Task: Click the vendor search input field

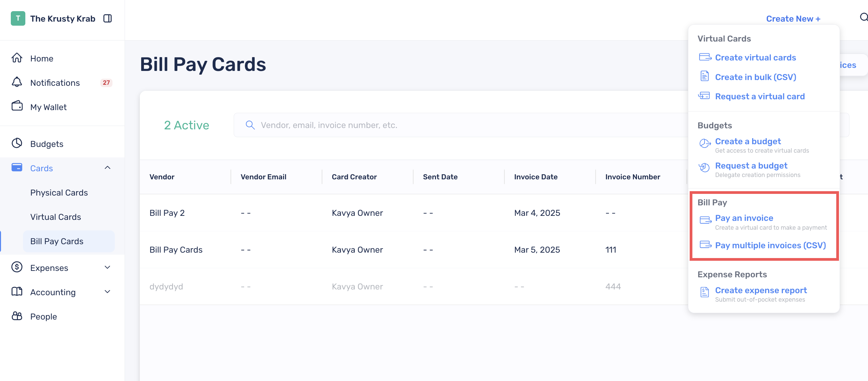Action: tap(439, 125)
